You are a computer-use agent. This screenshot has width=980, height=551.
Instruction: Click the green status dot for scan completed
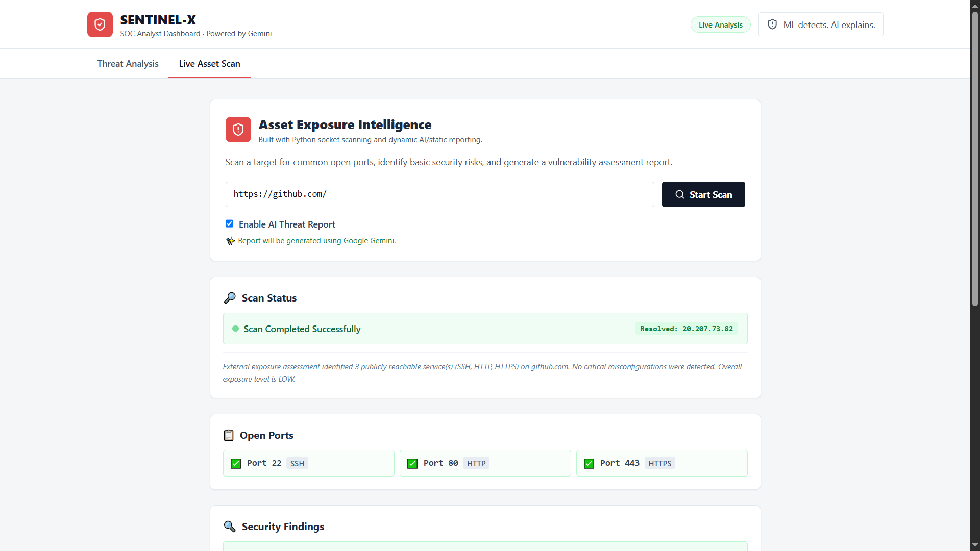[x=236, y=329]
